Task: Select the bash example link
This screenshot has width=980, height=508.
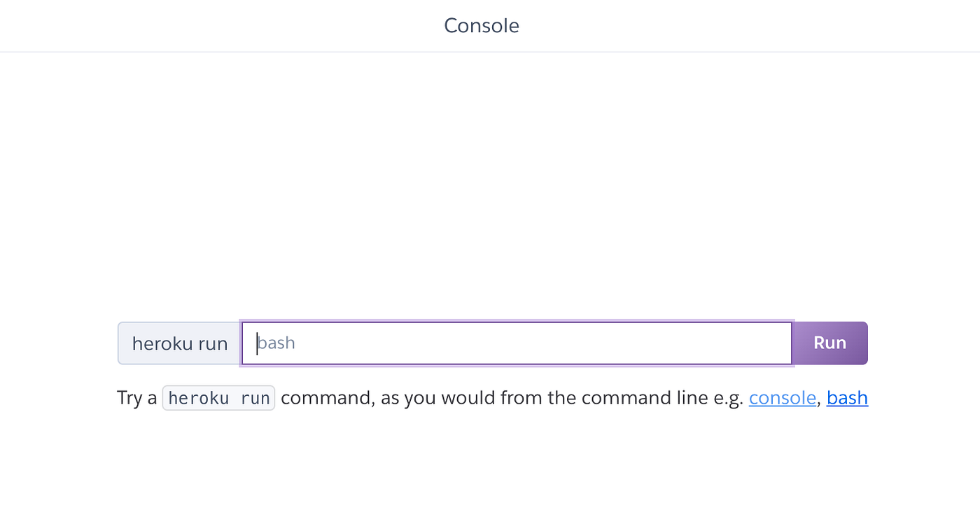Action: (847, 398)
